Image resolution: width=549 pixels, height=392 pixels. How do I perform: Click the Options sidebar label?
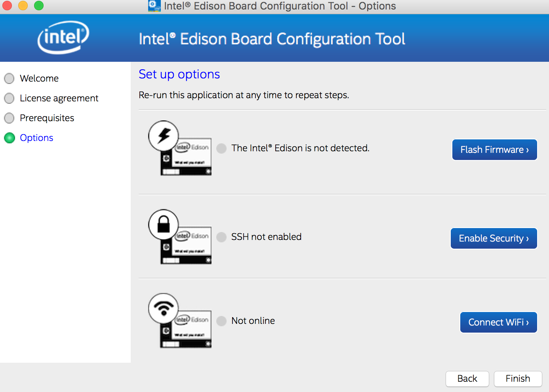(36, 138)
